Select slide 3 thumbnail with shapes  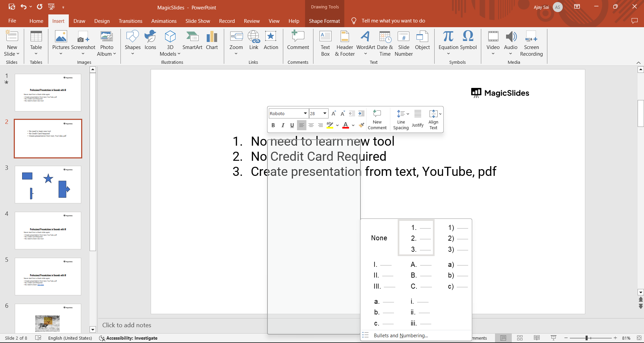[48, 184]
